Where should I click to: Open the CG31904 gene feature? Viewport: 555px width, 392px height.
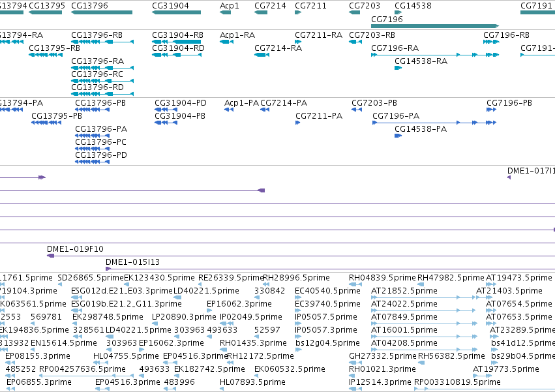coord(176,12)
